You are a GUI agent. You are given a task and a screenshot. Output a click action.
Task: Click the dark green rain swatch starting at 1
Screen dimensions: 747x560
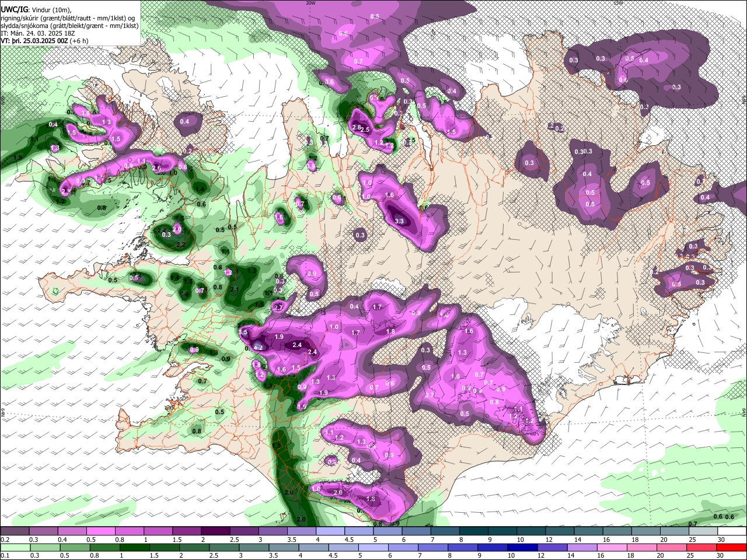click(134, 548)
